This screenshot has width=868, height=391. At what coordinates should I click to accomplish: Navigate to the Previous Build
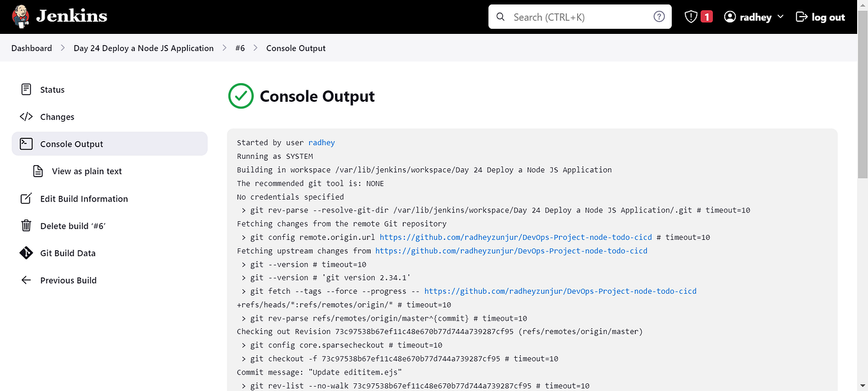pyautogui.click(x=68, y=280)
